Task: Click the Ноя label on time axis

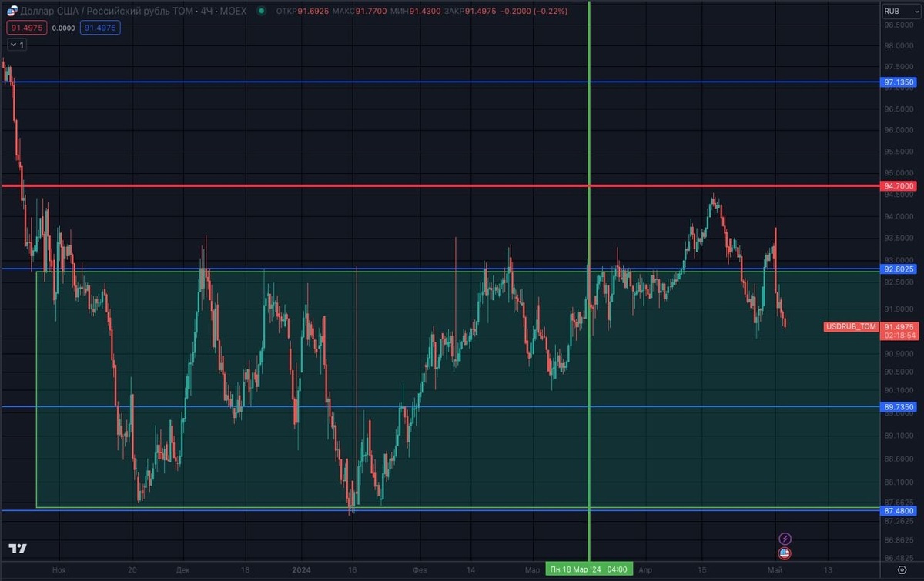Action: coord(59,569)
